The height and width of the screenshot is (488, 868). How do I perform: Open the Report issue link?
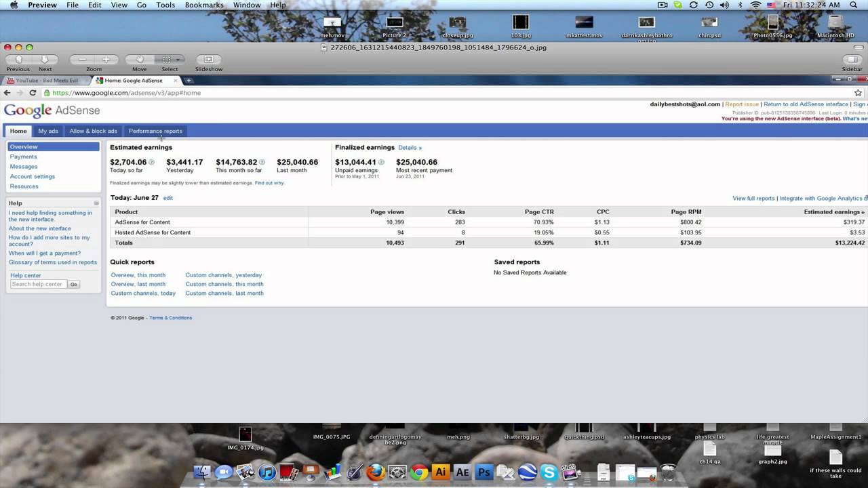coord(742,104)
